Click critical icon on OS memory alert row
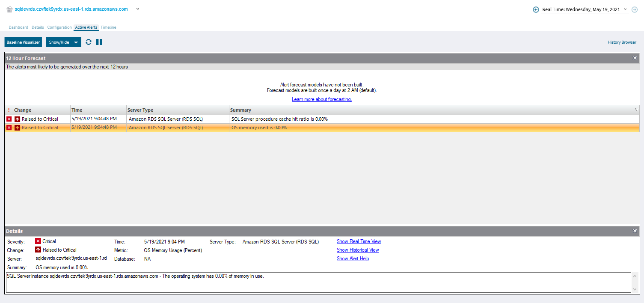The width and height of the screenshot is (644, 303). 9,128
